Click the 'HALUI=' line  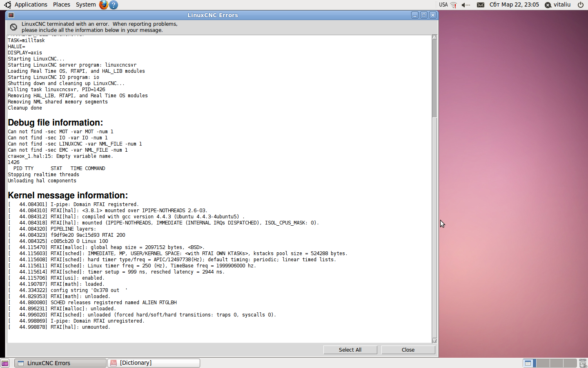[x=16, y=47]
